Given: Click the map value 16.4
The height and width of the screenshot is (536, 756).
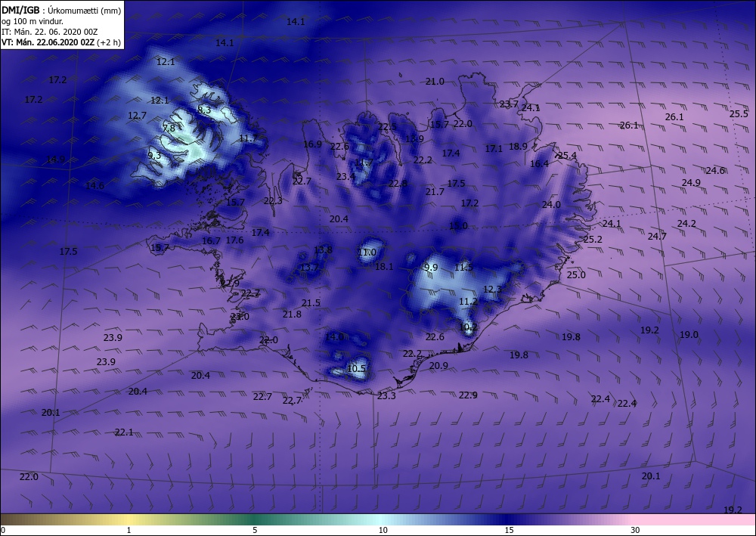Looking at the screenshot, I should click(539, 164).
